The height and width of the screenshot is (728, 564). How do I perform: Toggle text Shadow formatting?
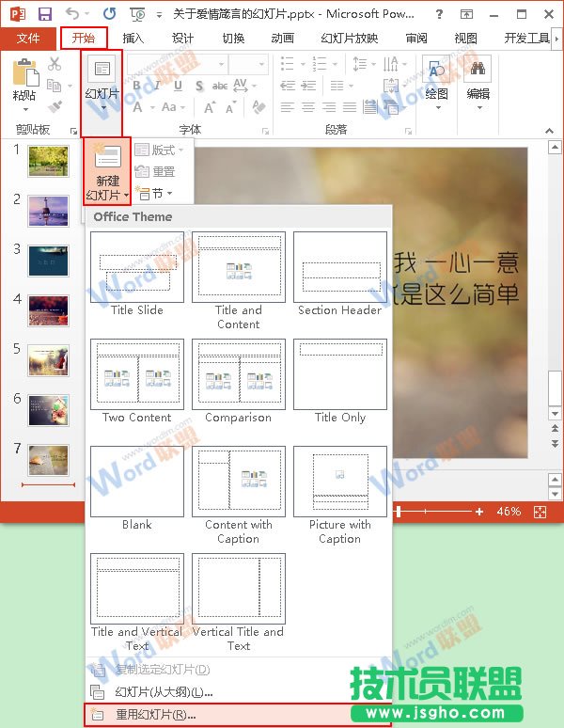[x=199, y=86]
